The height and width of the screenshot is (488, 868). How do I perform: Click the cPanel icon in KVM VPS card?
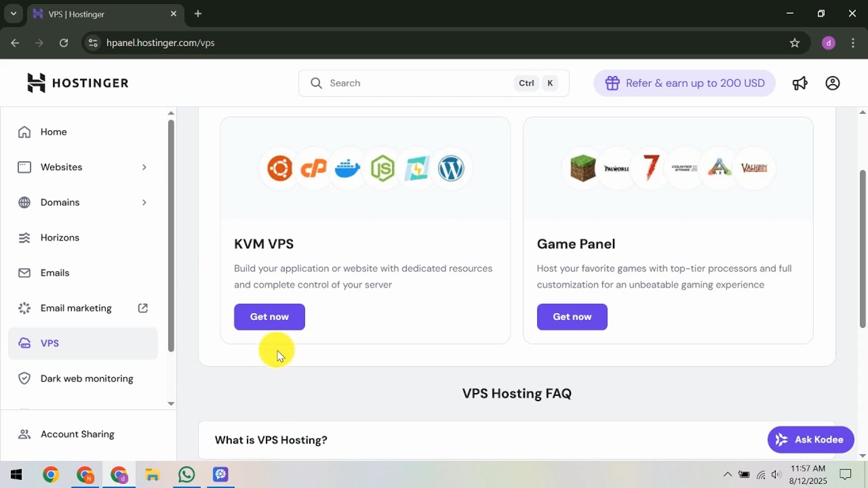pos(314,168)
